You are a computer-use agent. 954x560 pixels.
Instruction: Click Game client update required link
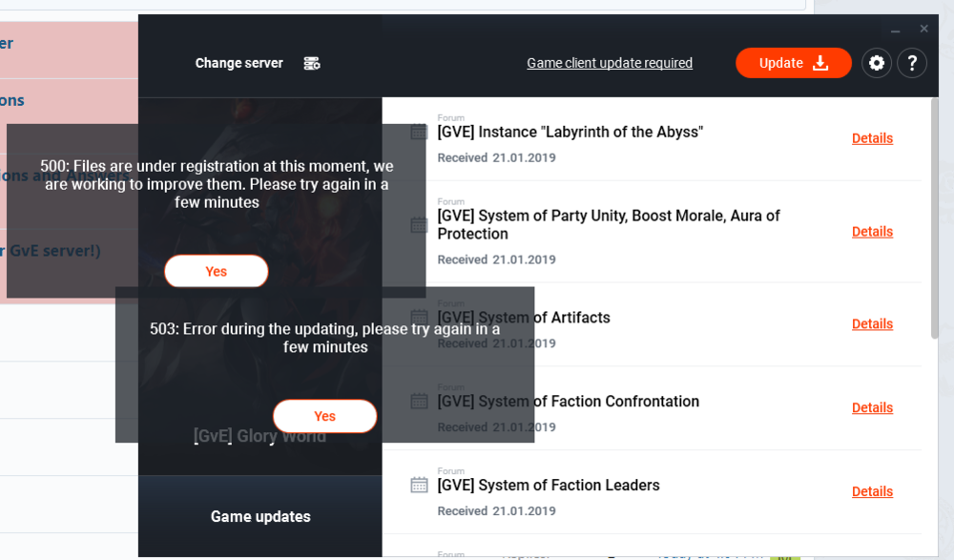click(x=610, y=63)
